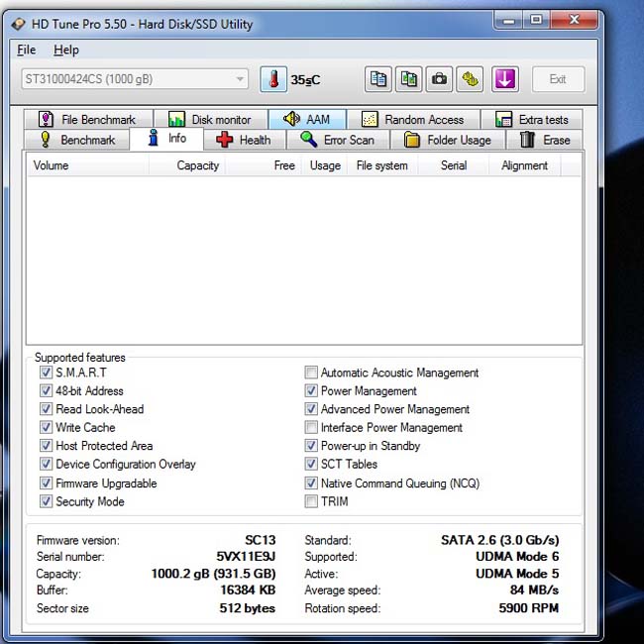Select the Folder Usage tab
644x644 pixels.
(448, 140)
